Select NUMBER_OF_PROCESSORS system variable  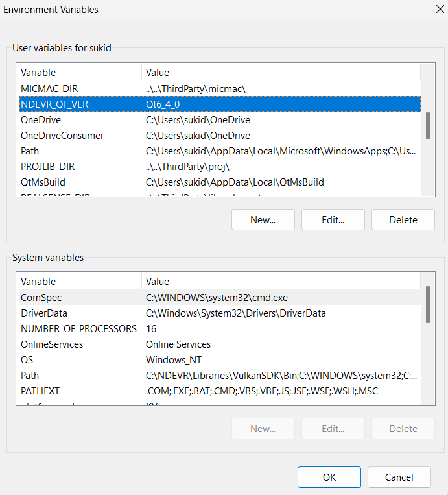coord(78,328)
